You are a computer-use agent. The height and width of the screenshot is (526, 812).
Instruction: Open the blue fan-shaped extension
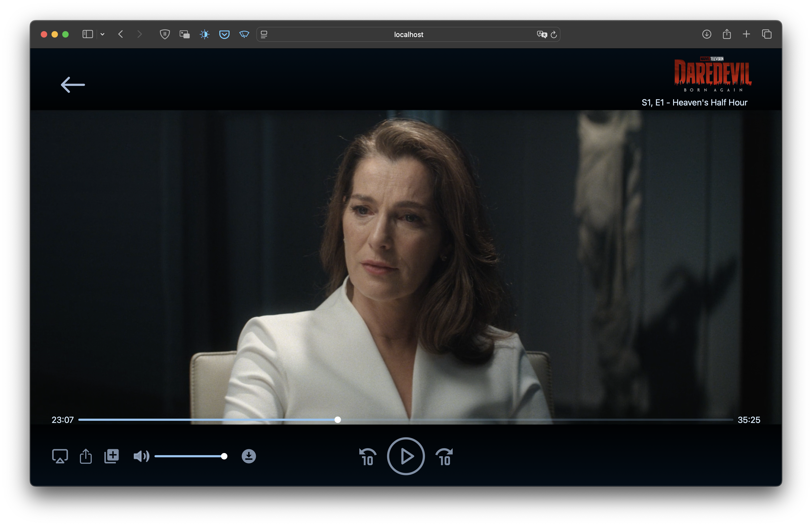click(244, 34)
